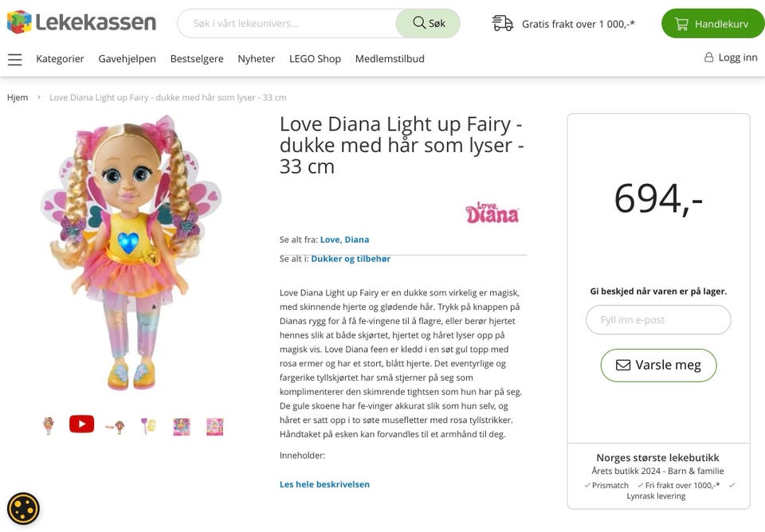Click the free shipping truck icon
Screen dimensions: 765x532
point(502,23)
